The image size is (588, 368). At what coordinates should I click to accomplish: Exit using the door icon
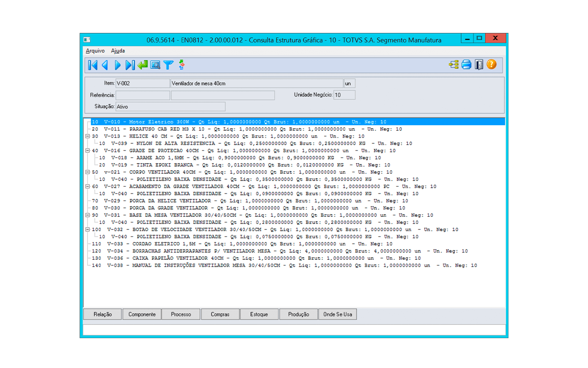[479, 65]
